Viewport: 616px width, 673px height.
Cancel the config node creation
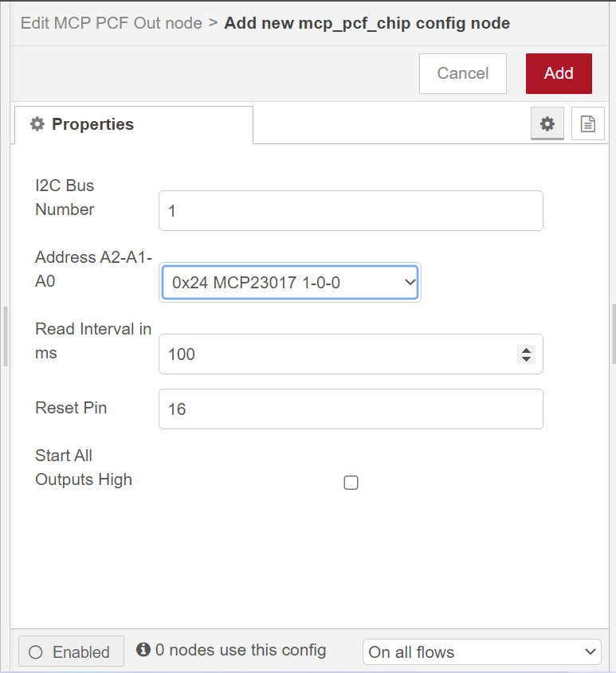tap(462, 72)
